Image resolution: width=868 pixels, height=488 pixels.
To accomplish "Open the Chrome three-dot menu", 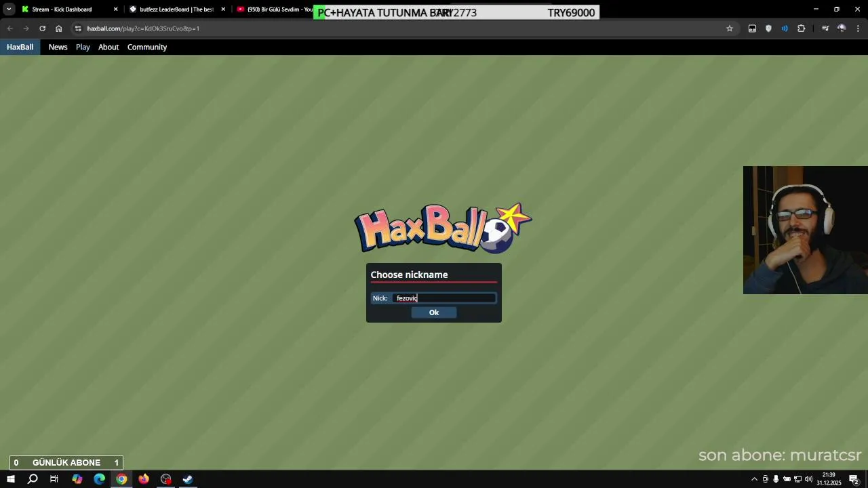I will [858, 28].
